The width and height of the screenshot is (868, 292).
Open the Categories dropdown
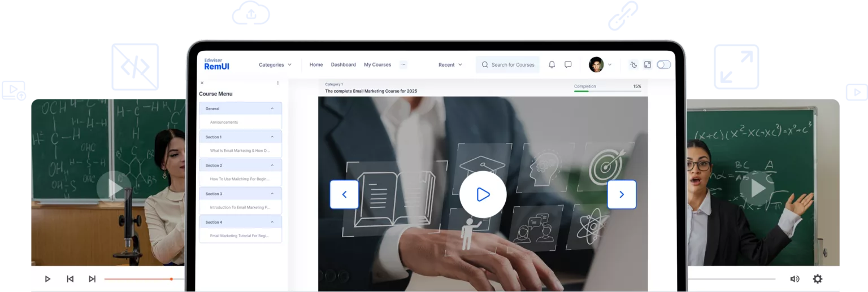(x=275, y=64)
